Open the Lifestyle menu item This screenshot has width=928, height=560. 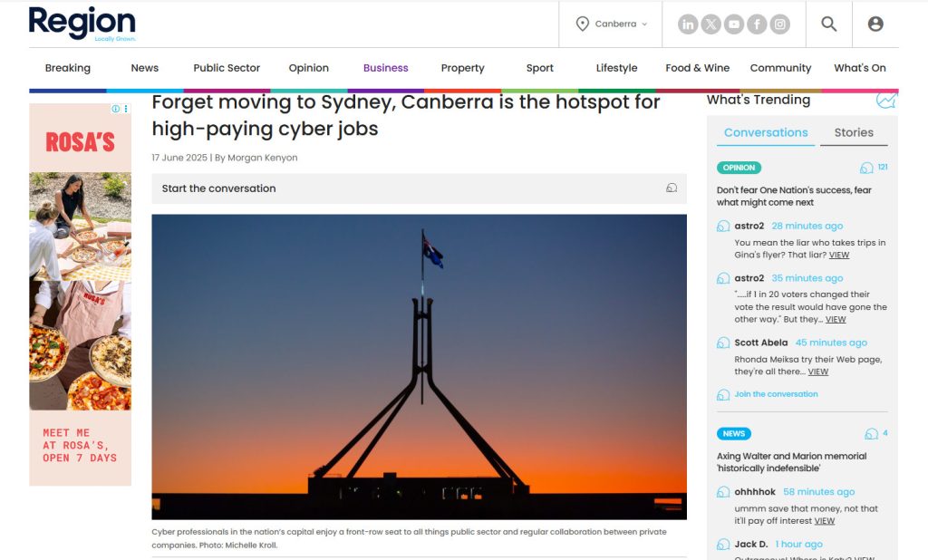616,68
